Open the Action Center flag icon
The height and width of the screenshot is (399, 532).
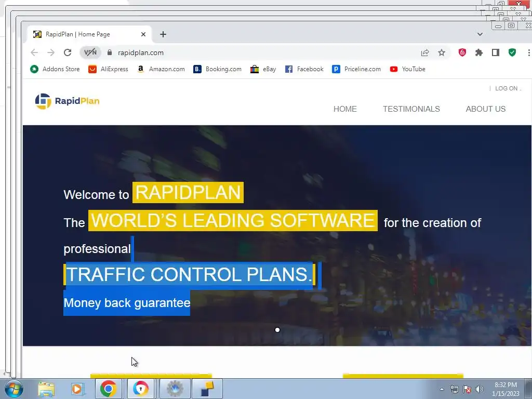tap(467, 390)
